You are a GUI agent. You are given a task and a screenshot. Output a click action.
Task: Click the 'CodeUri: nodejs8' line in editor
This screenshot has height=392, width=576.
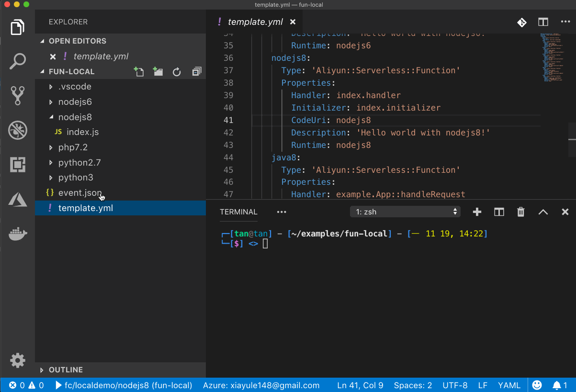click(x=331, y=120)
